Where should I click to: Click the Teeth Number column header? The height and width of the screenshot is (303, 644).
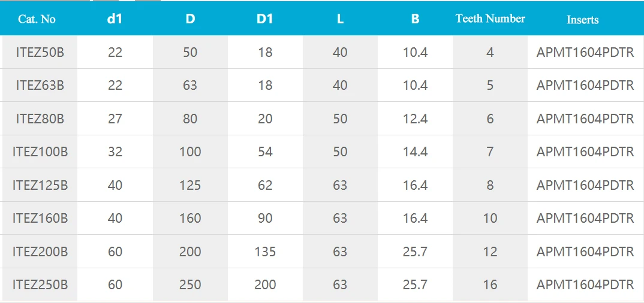(490, 19)
